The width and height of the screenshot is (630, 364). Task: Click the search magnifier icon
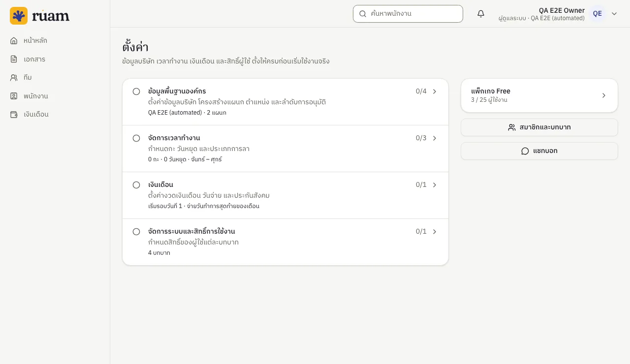[363, 14]
